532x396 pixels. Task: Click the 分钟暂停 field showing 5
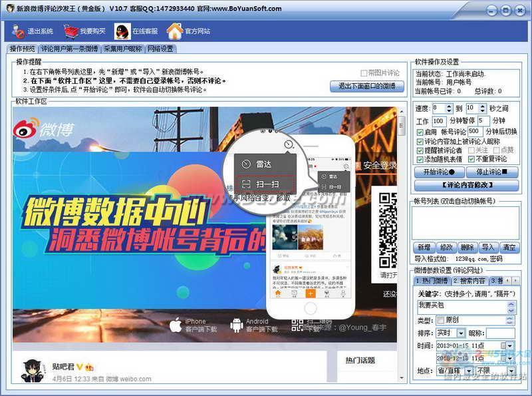pos(483,120)
